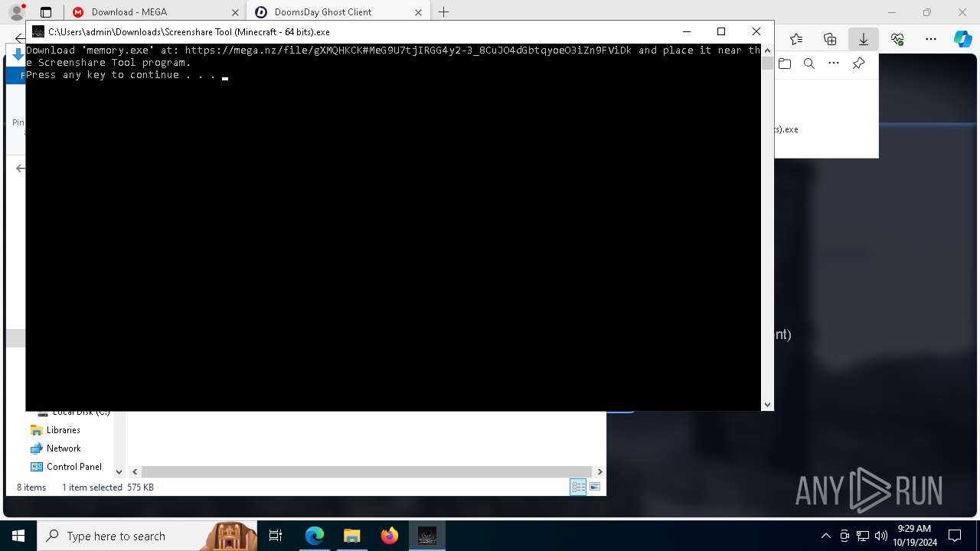Viewport: 980px width, 551px height.
Task: Click Explorer back arrow behind console
Action: pyautogui.click(x=20, y=168)
